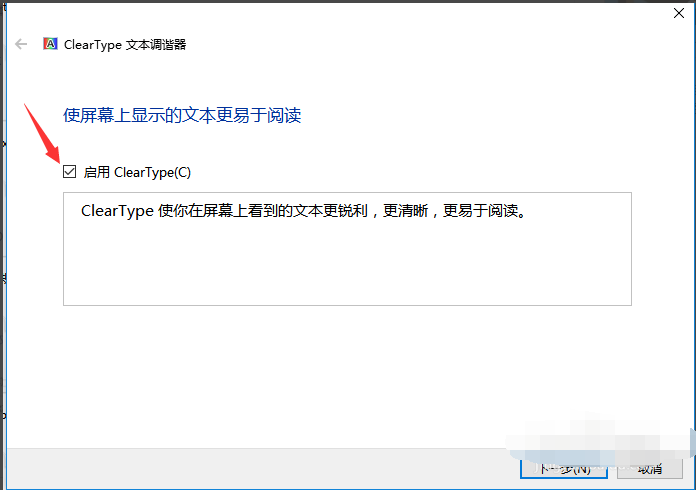Click the blue heading 使屏幕上显示的文本更易于阅读
Image resolution: width=696 pixels, height=490 pixels.
(x=182, y=115)
